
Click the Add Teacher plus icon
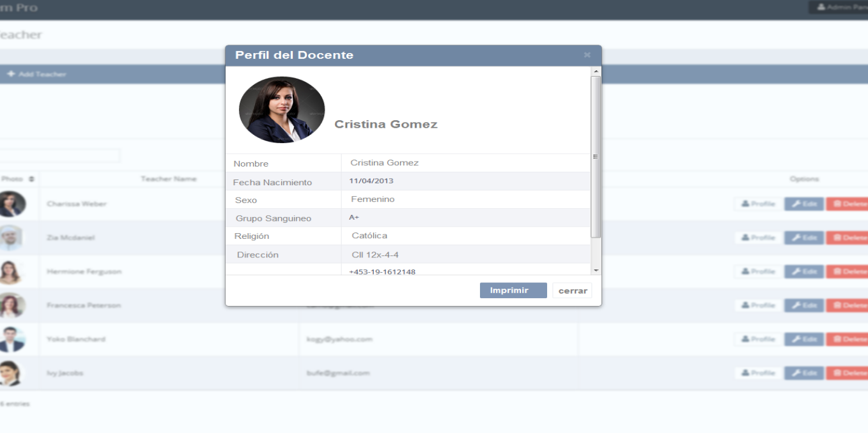[11, 74]
